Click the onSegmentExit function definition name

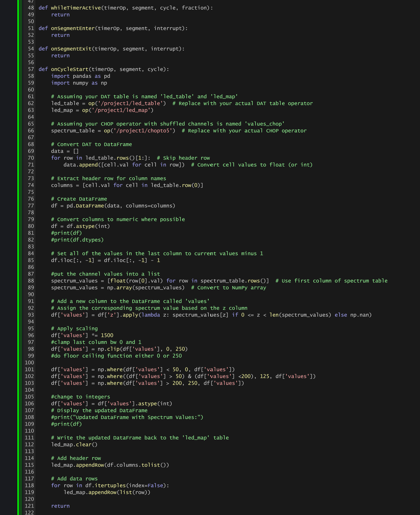point(71,49)
